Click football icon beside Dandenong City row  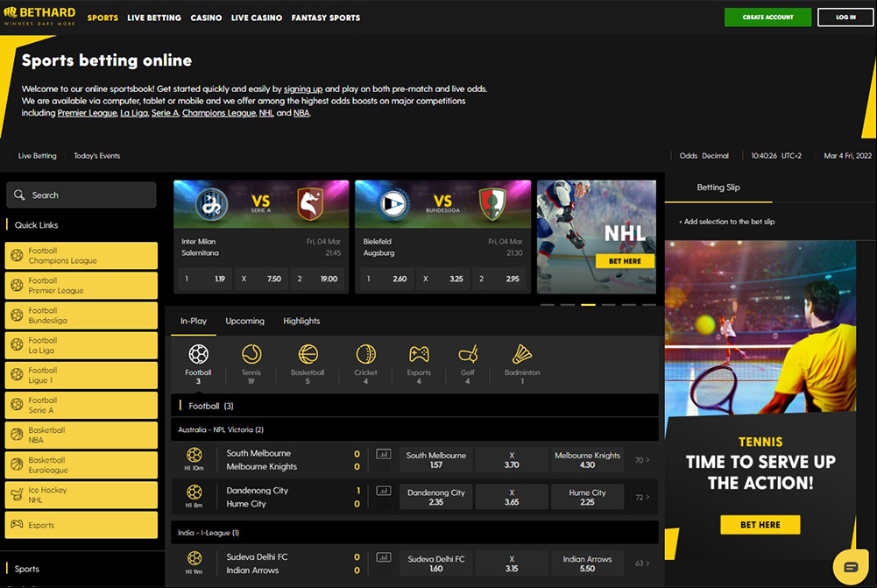[194, 492]
